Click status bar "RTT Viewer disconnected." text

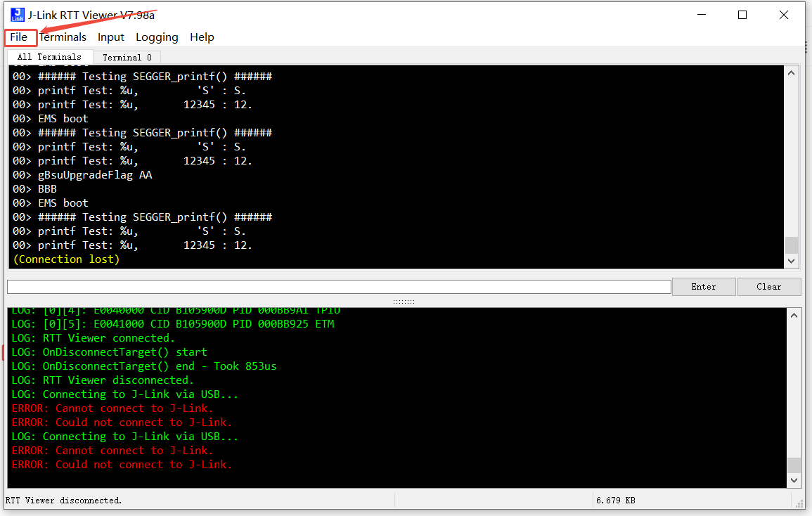64,501
